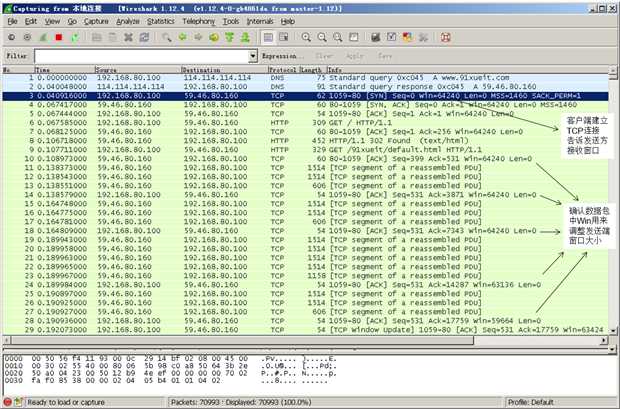
Task: Open the Internals menu
Action: click(x=260, y=21)
